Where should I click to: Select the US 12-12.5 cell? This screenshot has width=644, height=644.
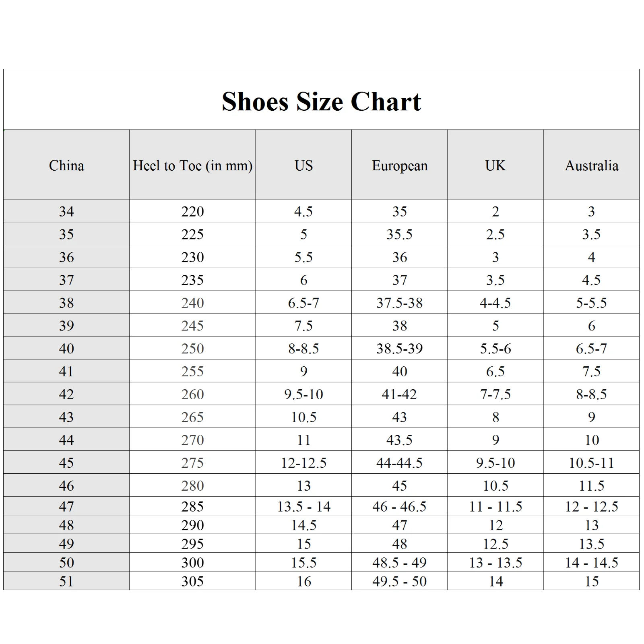[303, 463]
